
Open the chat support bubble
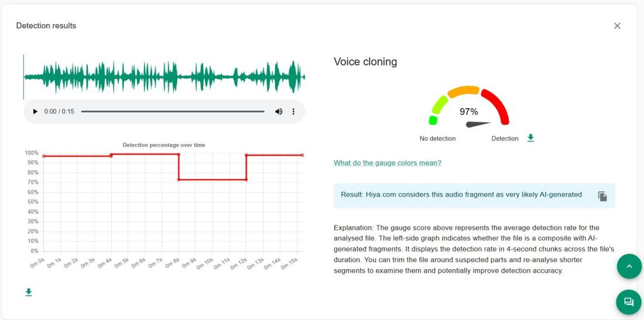pos(629,302)
